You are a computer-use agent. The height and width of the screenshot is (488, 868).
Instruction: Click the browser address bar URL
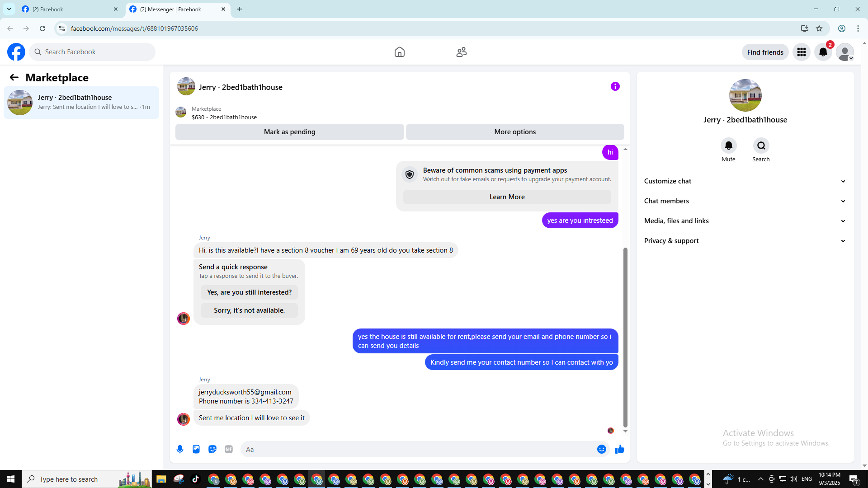(x=134, y=28)
